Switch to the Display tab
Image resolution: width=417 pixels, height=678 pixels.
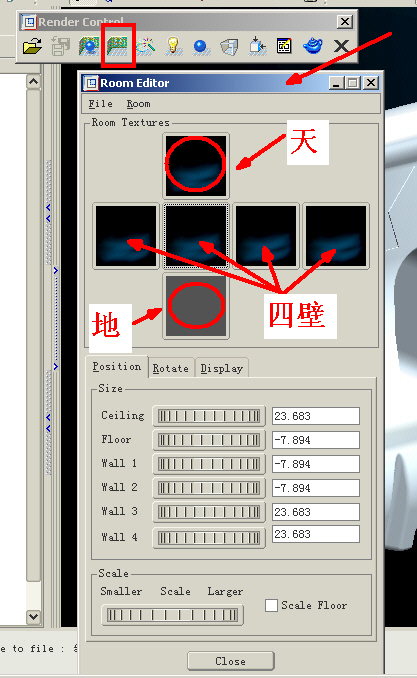pos(221,368)
